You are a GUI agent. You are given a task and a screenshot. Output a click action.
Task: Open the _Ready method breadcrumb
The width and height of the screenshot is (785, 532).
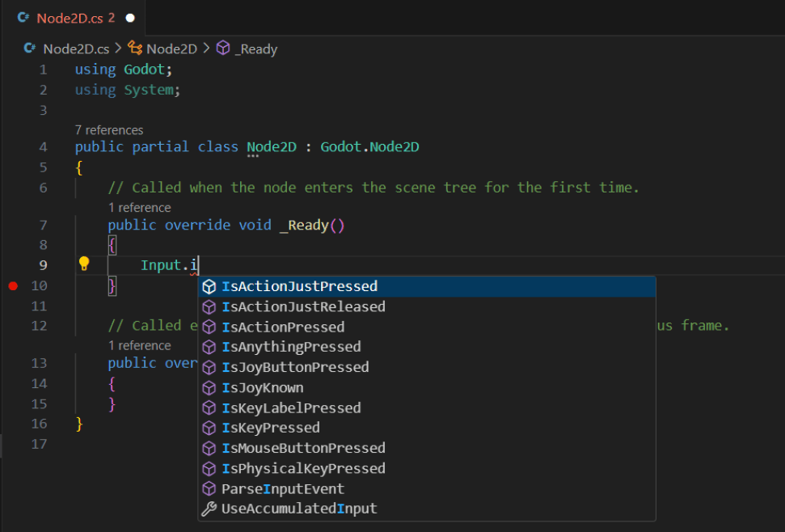pos(255,49)
